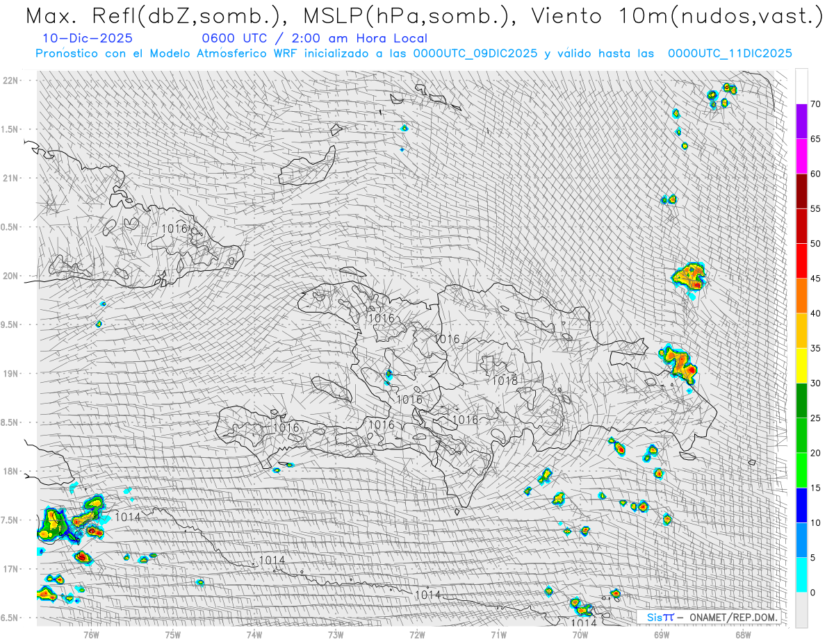The width and height of the screenshot is (834, 644).
Task: Click the '15' value on the colorbar
Action: coord(815,488)
